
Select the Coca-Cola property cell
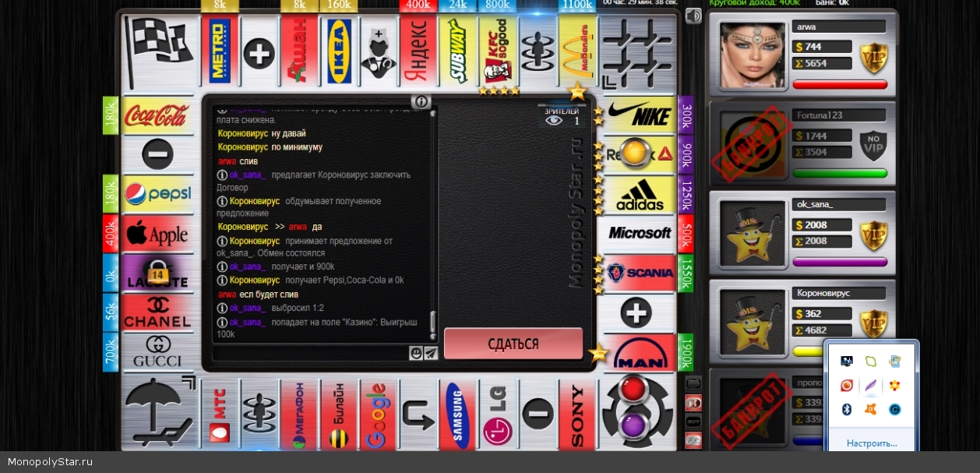point(157,115)
